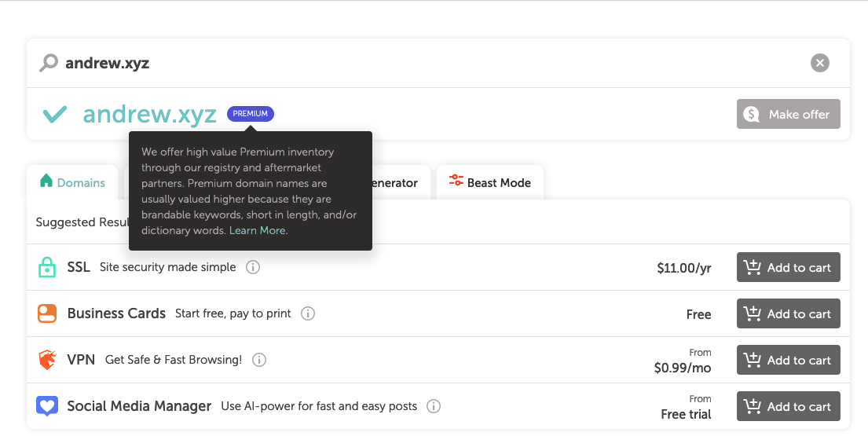868x436 pixels.
Task: Click the Make offer button
Action: 789,114
